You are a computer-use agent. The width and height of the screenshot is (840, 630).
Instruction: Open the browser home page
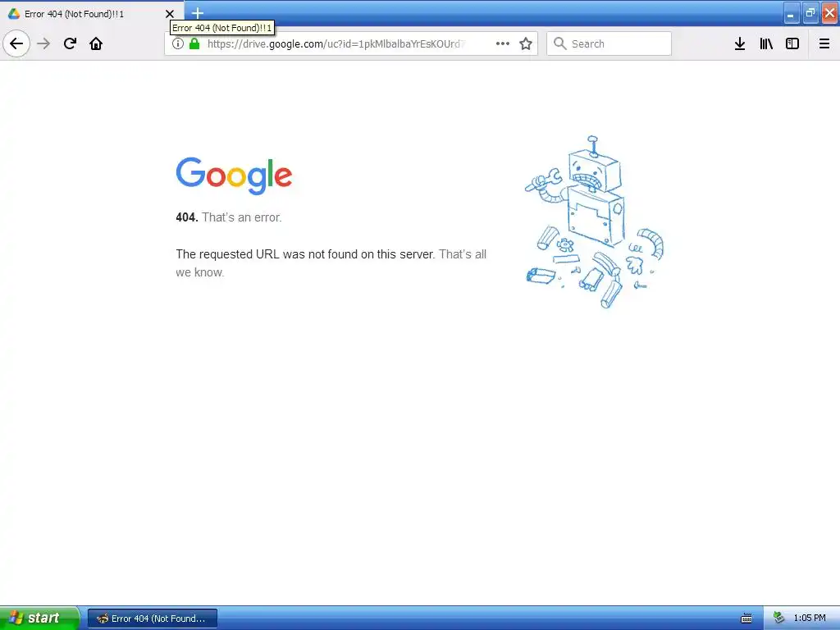(96, 43)
